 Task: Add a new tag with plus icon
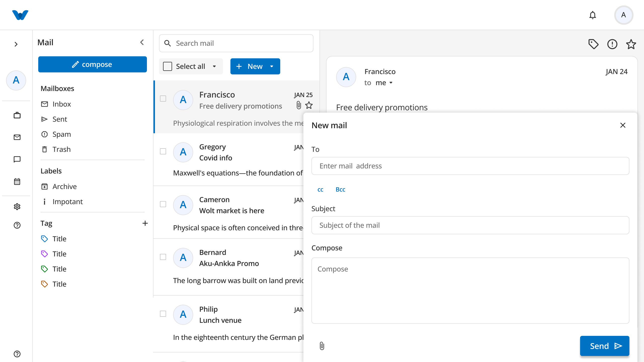145,223
